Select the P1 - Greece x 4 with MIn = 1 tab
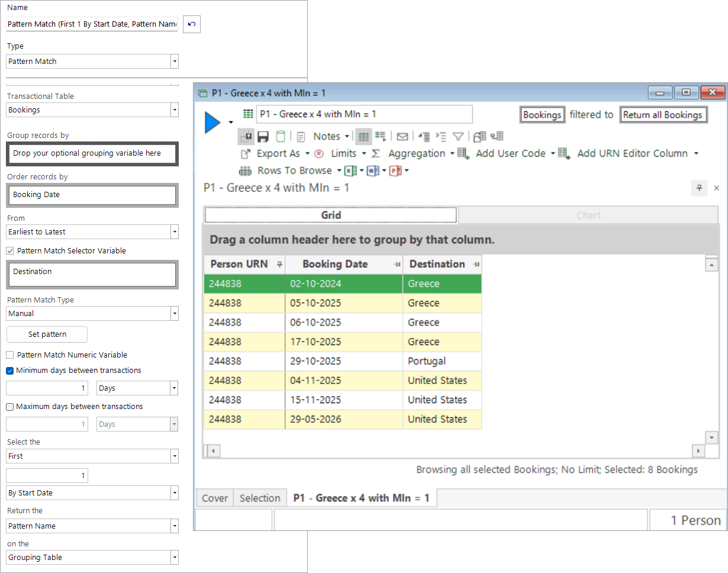The image size is (728, 573). (x=362, y=498)
